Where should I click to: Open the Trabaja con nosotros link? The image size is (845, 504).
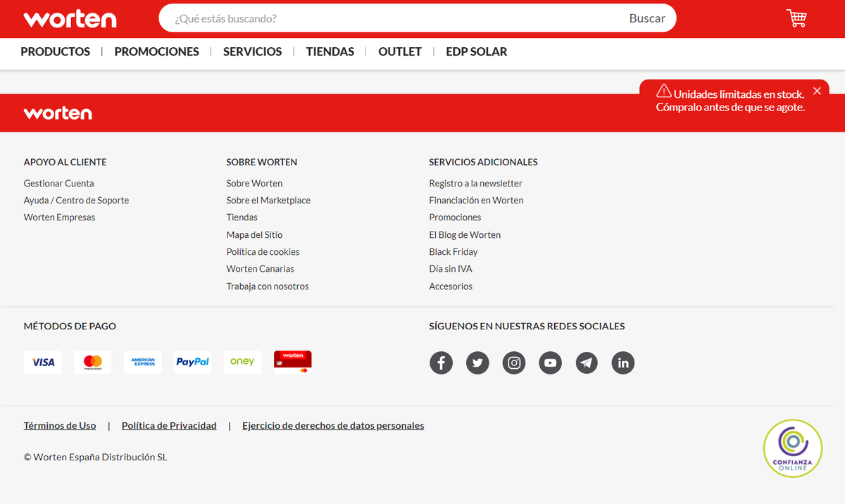pyautogui.click(x=268, y=286)
